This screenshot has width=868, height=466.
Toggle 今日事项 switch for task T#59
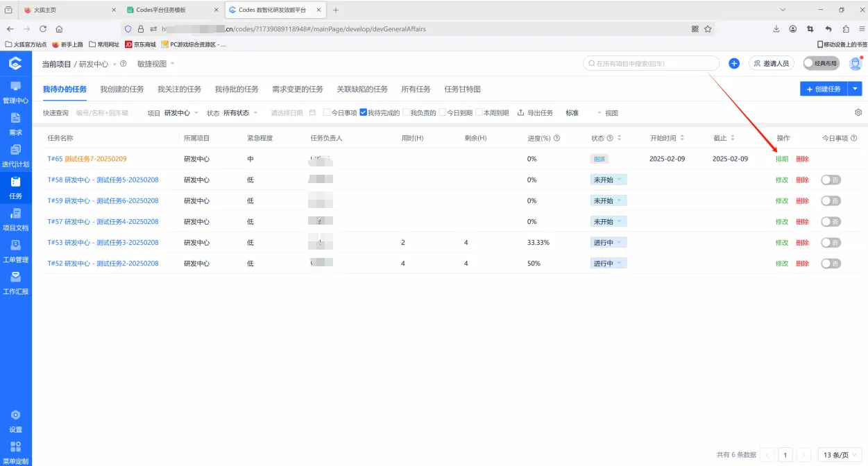[831, 200]
